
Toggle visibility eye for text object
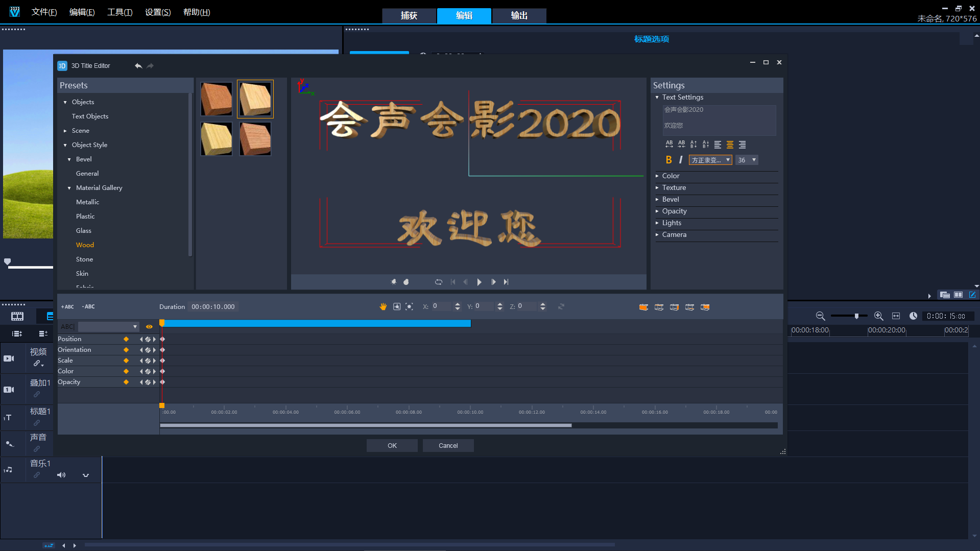click(x=149, y=327)
